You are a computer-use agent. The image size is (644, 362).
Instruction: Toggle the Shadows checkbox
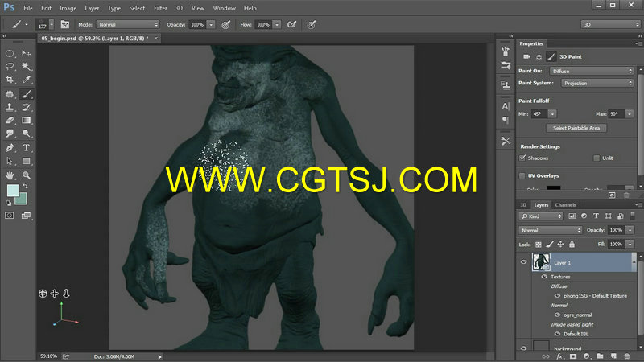(522, 158)
